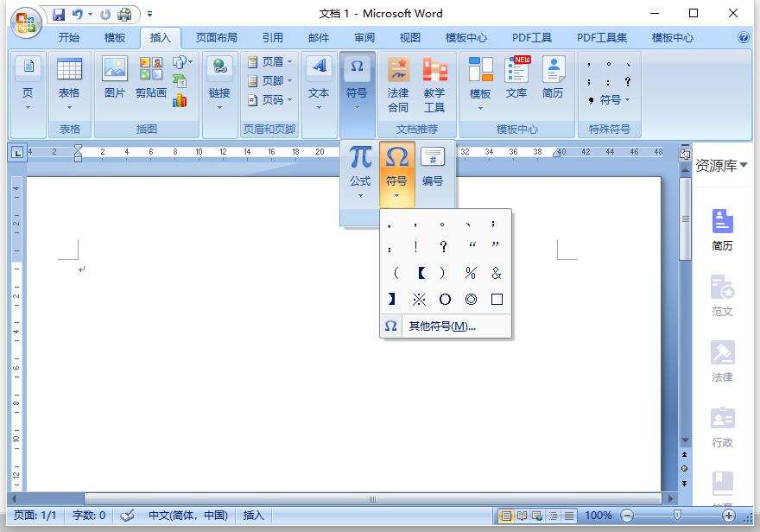
Task: Open the 页脚 footer dropdown
Action: [x=270, y=81]
